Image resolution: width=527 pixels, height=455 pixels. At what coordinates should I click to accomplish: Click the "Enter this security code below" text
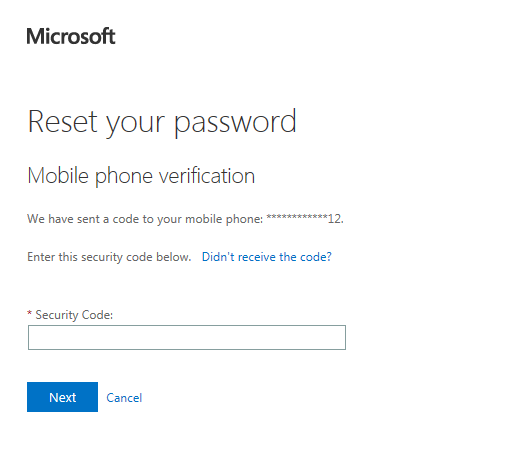pos(109,257)
